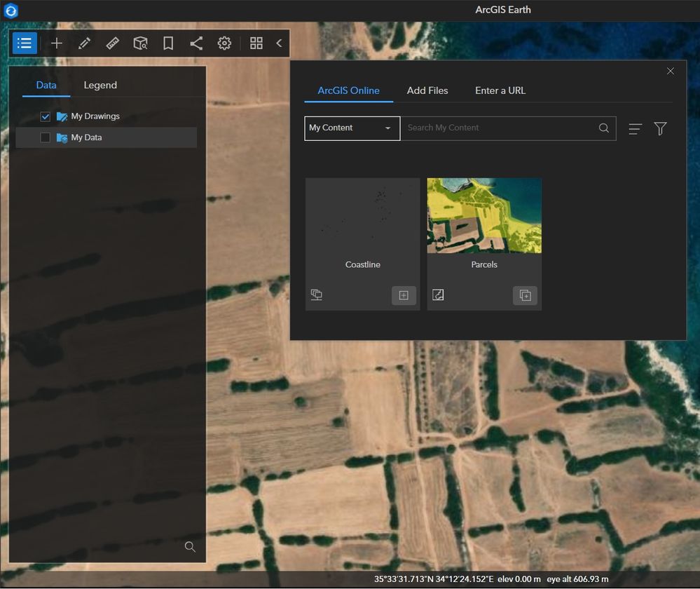This screenshot has width=700, height=589.
Task: Open the Measure tool
Action: (112, 43)
